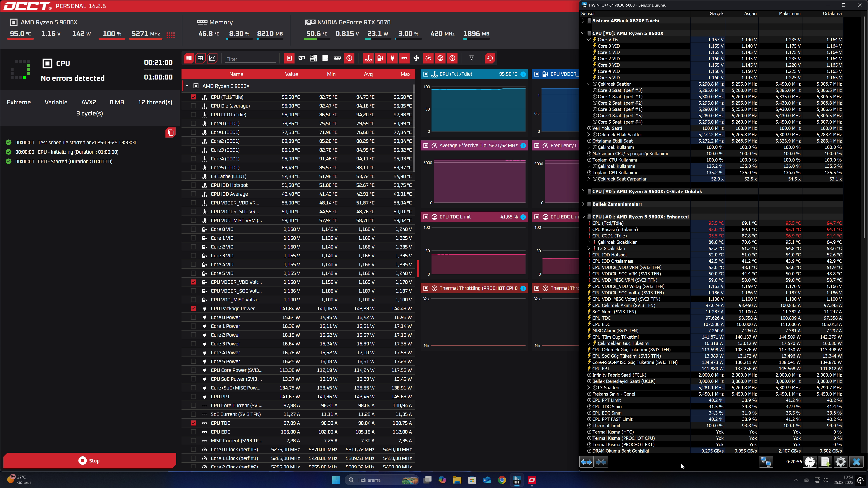868x488 pixels.
Task: Select the combined list-and-graph view icon
Action: [189, 58]
